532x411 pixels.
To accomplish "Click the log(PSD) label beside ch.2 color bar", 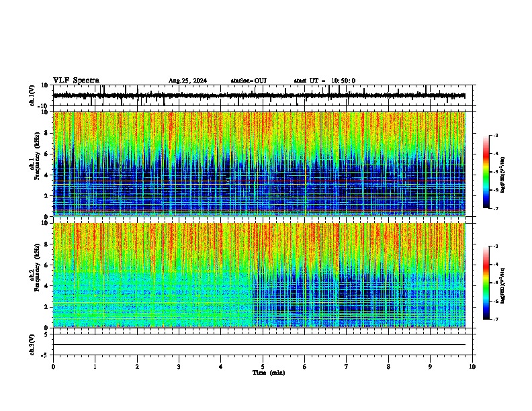I will tap(503, 286).
